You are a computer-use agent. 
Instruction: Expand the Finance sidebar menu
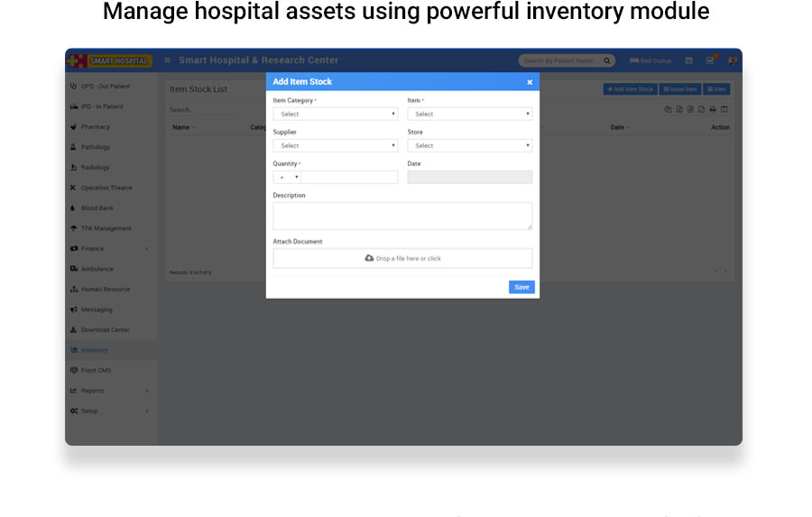(92, 249)
